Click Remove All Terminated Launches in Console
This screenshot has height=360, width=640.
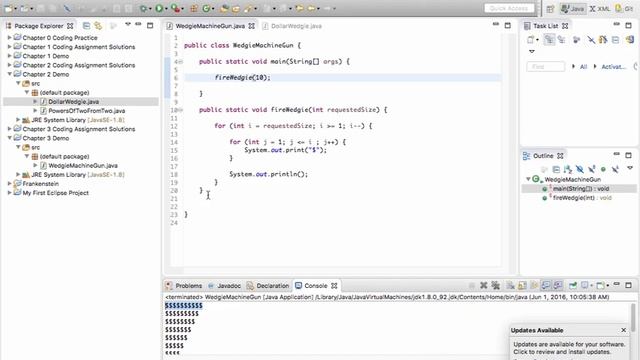click(x=496, y=285)
